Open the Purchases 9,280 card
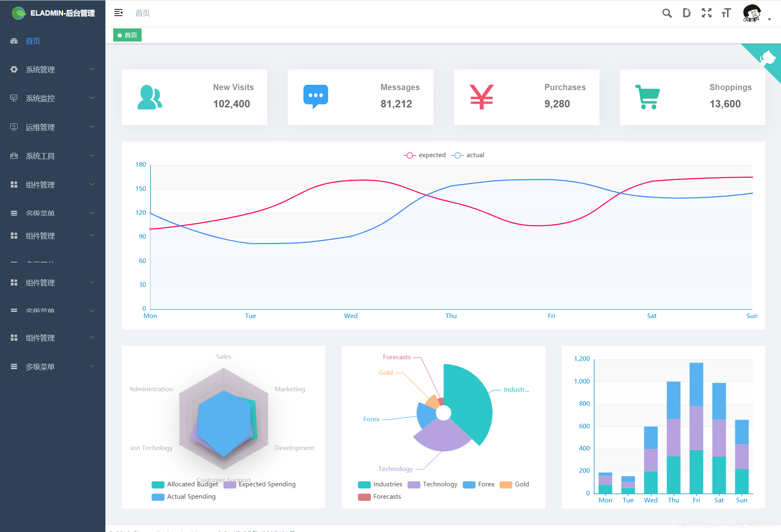The height and width of the screenshot is (532, 781). pos(527,97)
